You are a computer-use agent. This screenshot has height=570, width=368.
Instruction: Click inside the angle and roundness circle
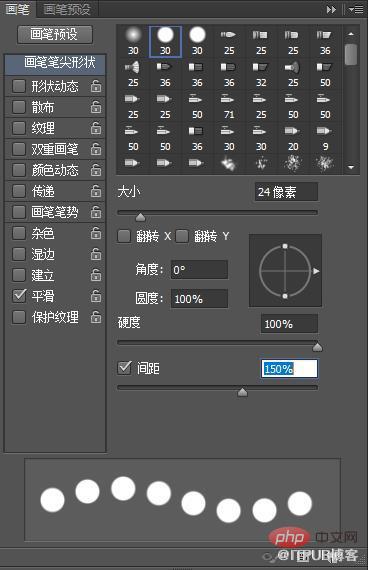point(285,271)
